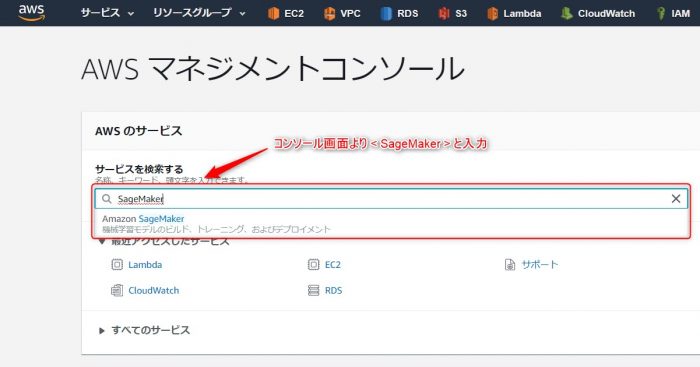The width and height of the screenshot is (700, 367).
Task: Expand the サービス dropdown menu
Action: pyautogui.click(x=107, y=13)
